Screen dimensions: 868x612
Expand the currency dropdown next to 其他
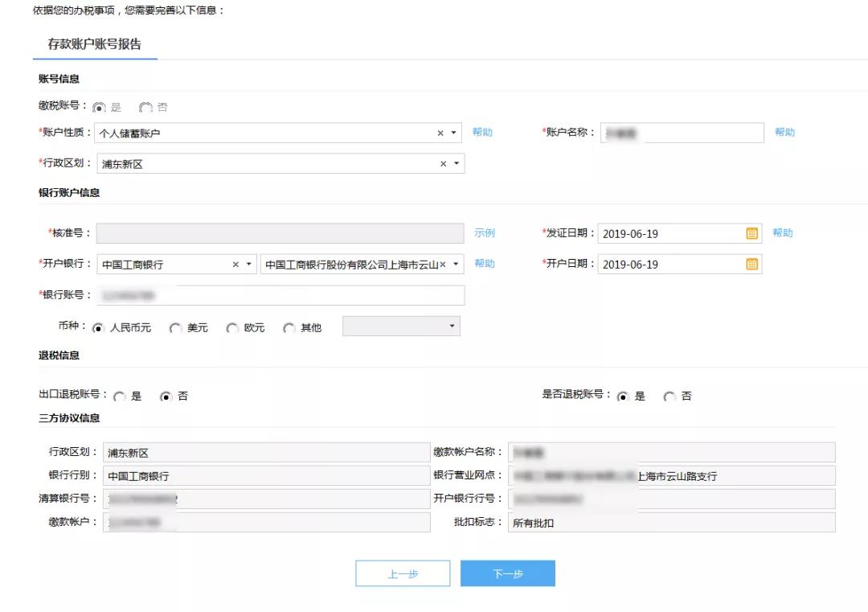(x=452, y=327)
